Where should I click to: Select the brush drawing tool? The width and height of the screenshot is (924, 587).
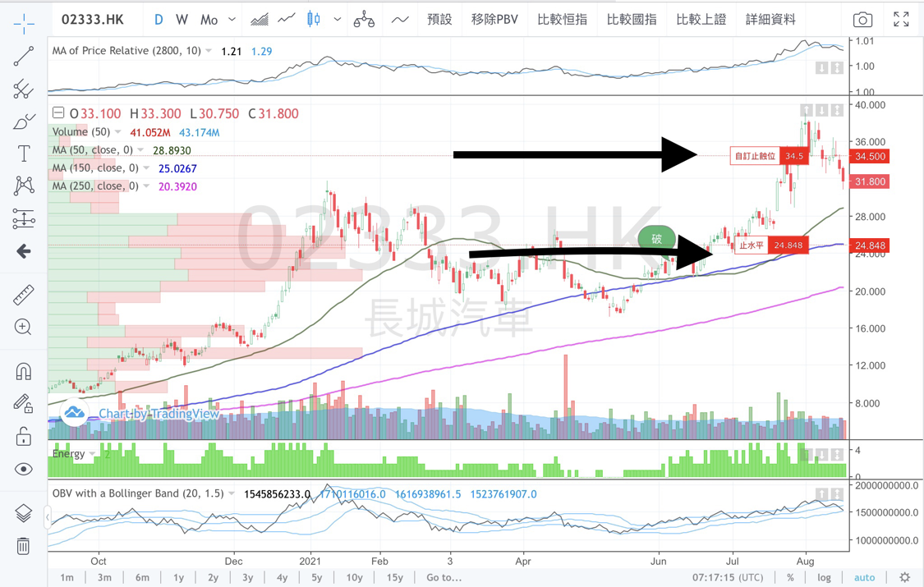pyautogui.click(x=24, y=122)
